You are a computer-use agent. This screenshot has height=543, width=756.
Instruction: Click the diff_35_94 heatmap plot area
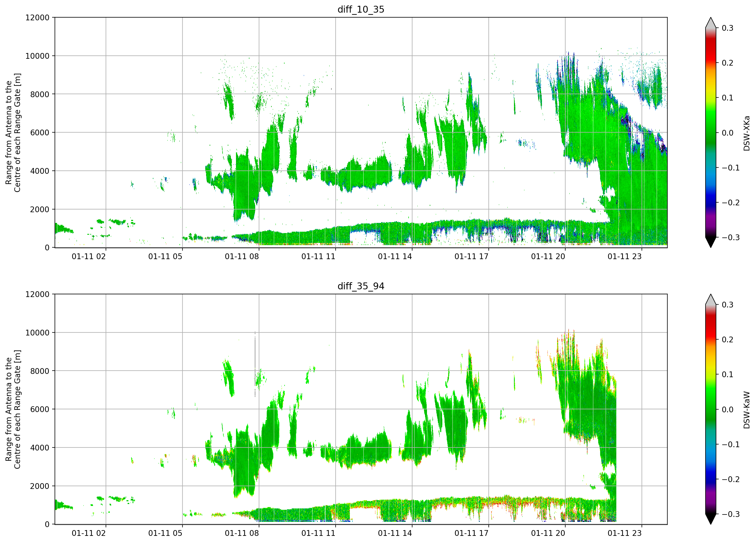pos(361,409)
